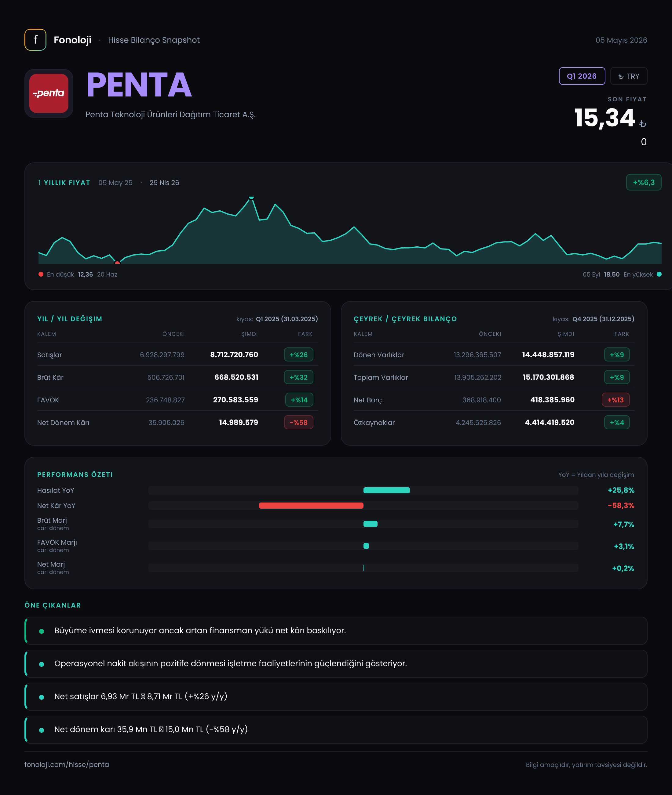Click the Hisse Bilanço Snapshot subtitle
This screenshot has height=795, width=672.
pyautogui.click(x=154, y=40)
